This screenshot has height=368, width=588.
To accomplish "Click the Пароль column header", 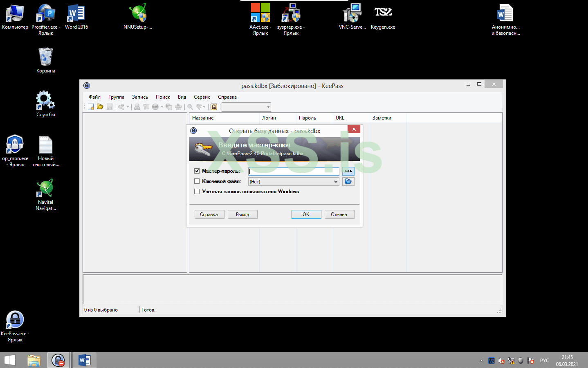I will coord(314,118).
